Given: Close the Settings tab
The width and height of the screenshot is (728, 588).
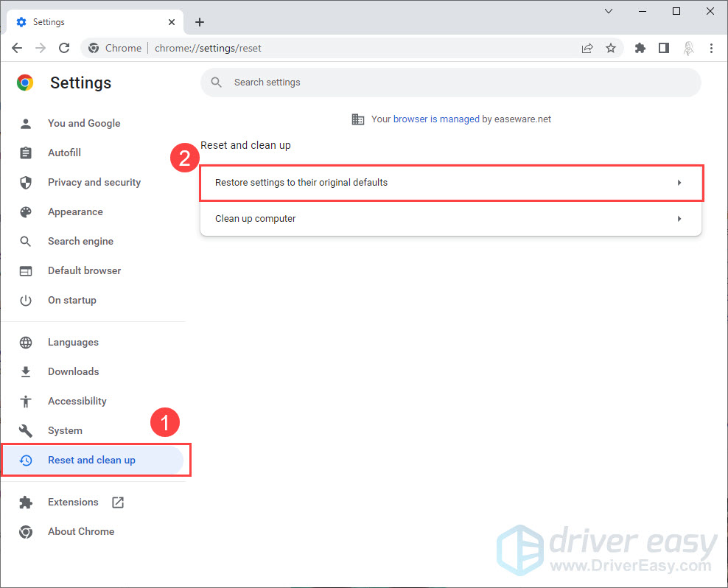Looking at the screenshot, I should click(172, 22).
